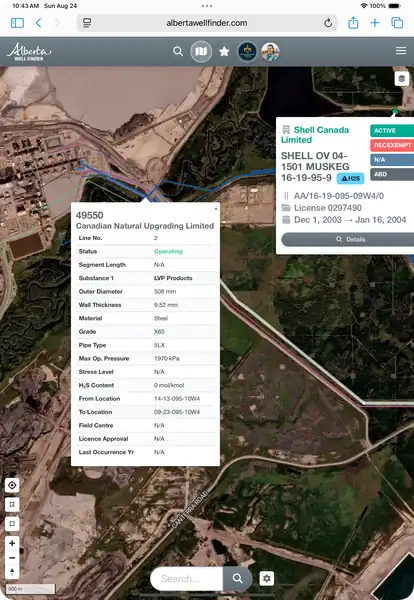Open favorites with the star icon
Screen dimensions: 414x600
pyautogui.click(x=224, y=51)
